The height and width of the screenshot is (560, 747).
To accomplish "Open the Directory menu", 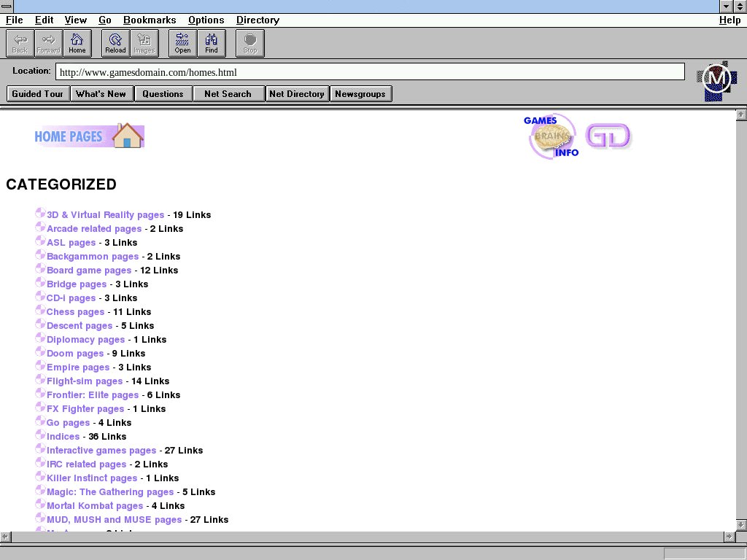I will 258,20.
